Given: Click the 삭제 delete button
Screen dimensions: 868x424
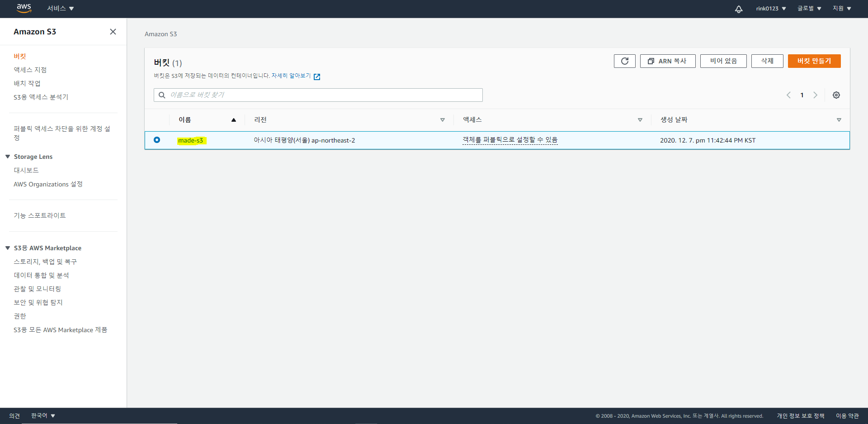Looking at the screenshot, I should click(x=767, y=61).
